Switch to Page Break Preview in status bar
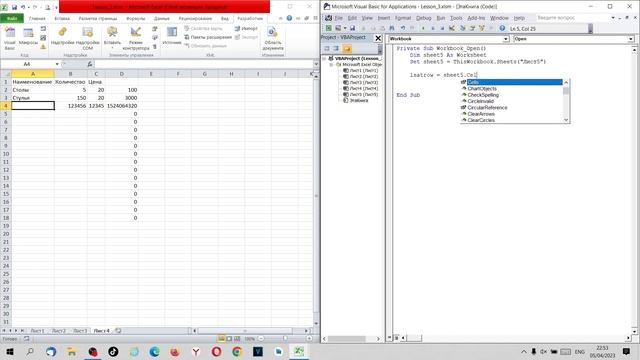The image size is (640, 360). [x=237, y=338]
